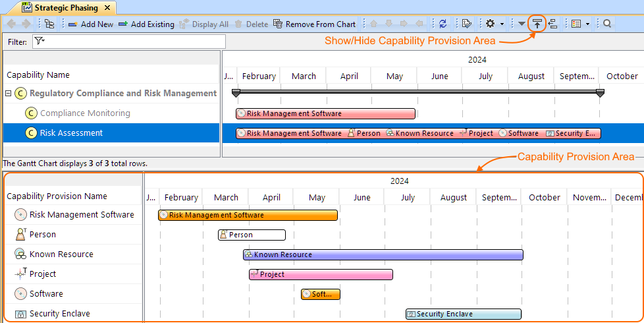Open the dropdown beside the legend list icon

[x=587, y=24]
